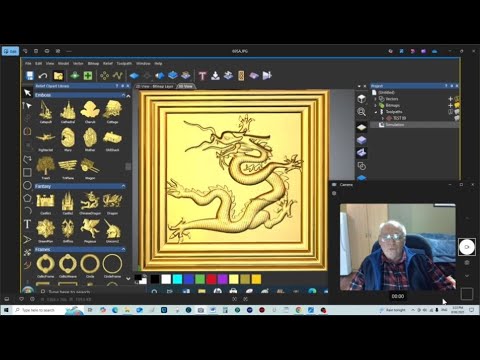Collapse the Toolpaths tree node
This screenshot has width=480, height=360.
pos(375,112)
